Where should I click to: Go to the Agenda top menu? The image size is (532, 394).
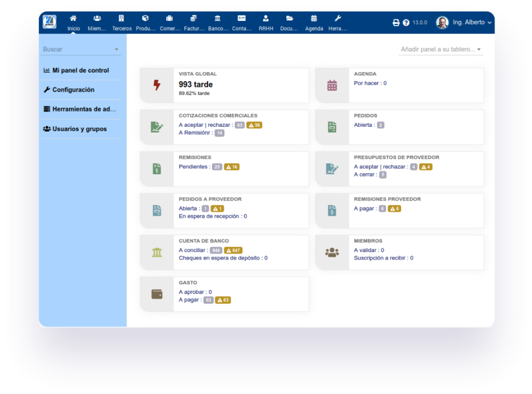pyautogui.click(x=314, y=23)
